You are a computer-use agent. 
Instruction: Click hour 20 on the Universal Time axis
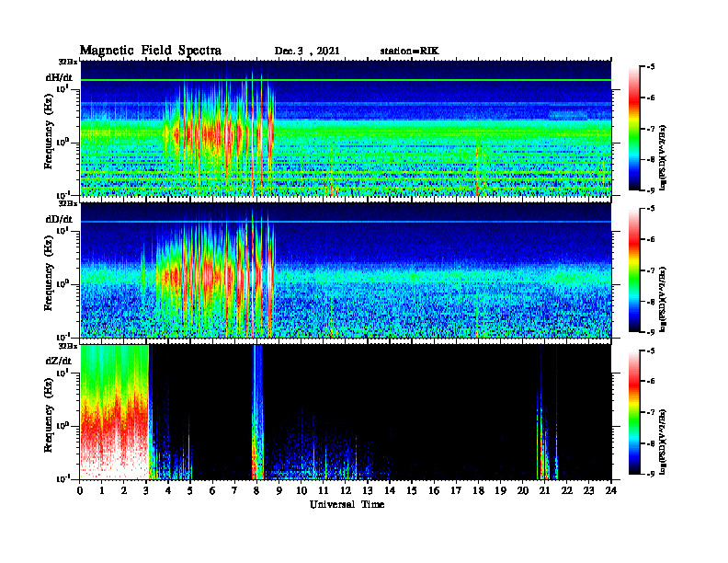coord(522,491)
